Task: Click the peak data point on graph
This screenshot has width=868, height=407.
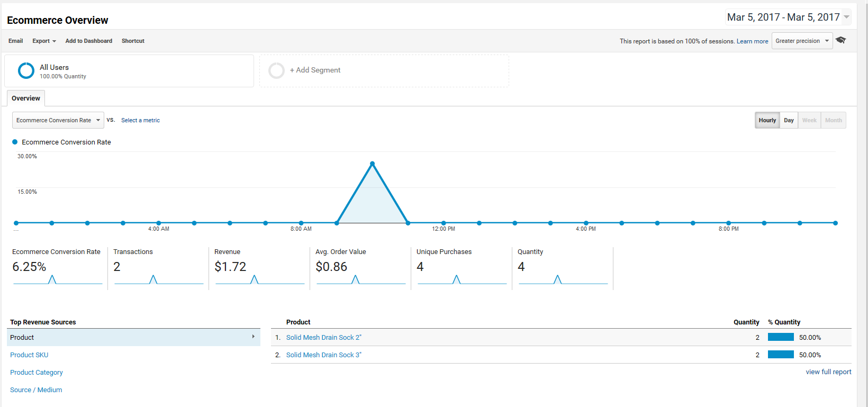Action: [x=373, y=164]
